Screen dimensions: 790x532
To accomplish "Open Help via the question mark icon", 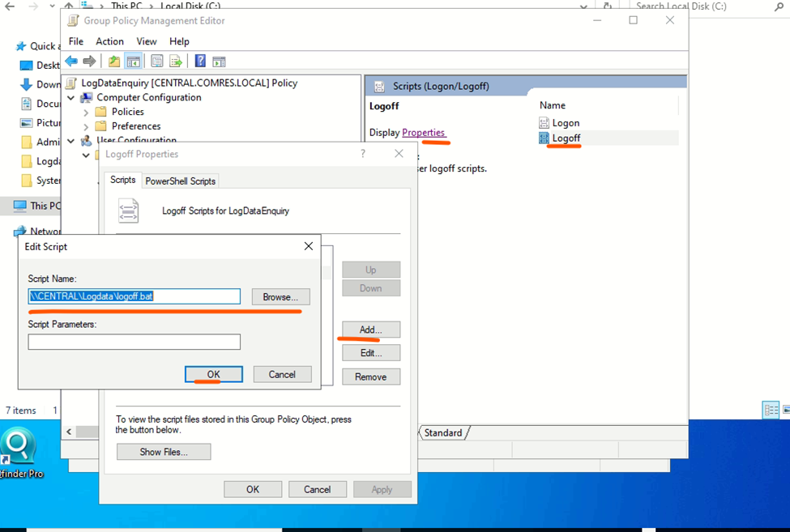I will [199, 62].
